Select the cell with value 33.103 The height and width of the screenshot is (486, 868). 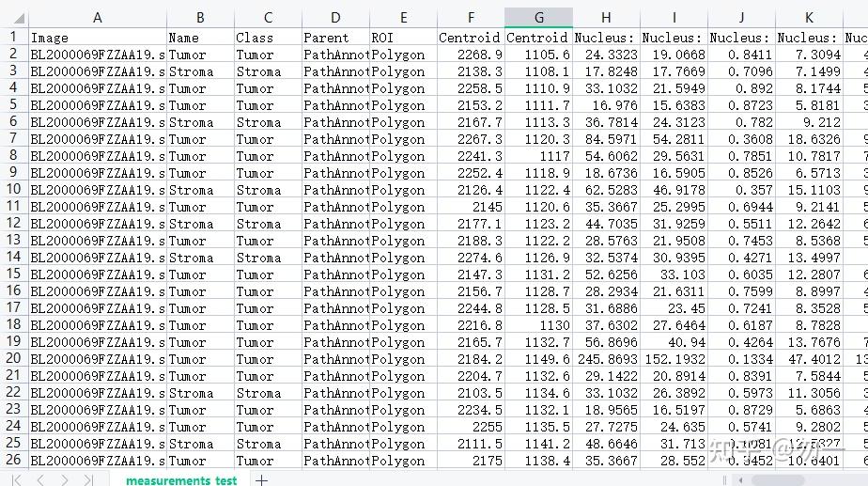[674, 274]
